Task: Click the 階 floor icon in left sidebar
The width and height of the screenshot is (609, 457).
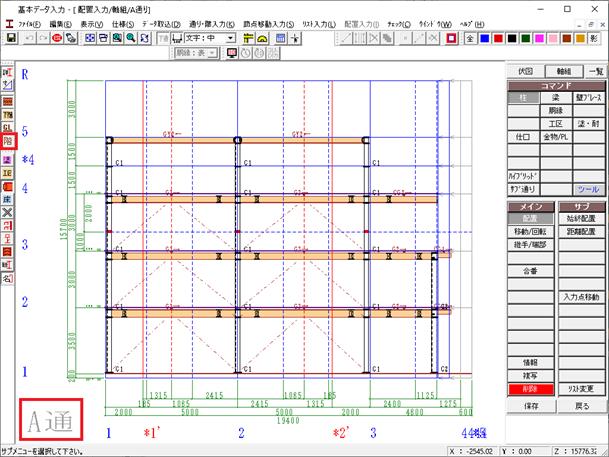Action: tap(8, 141)
